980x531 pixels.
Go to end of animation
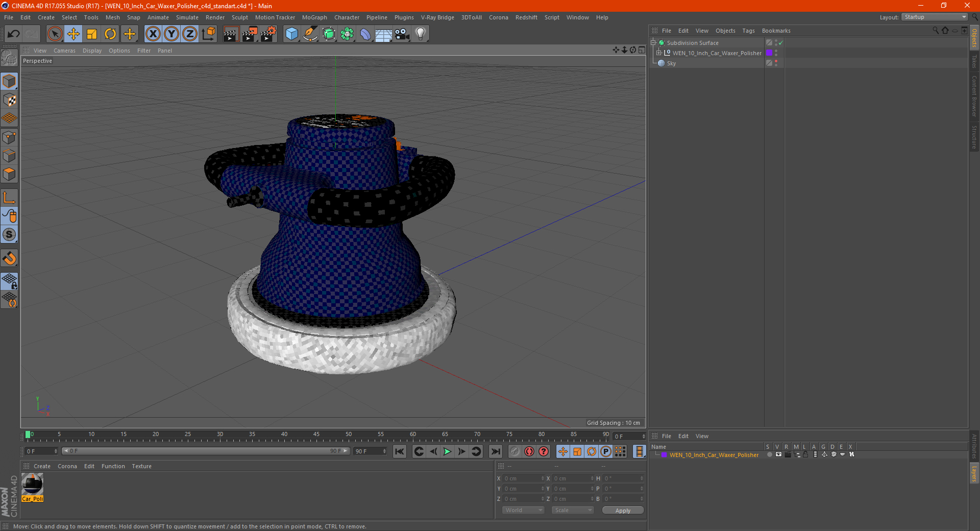(x=495, y=451)
